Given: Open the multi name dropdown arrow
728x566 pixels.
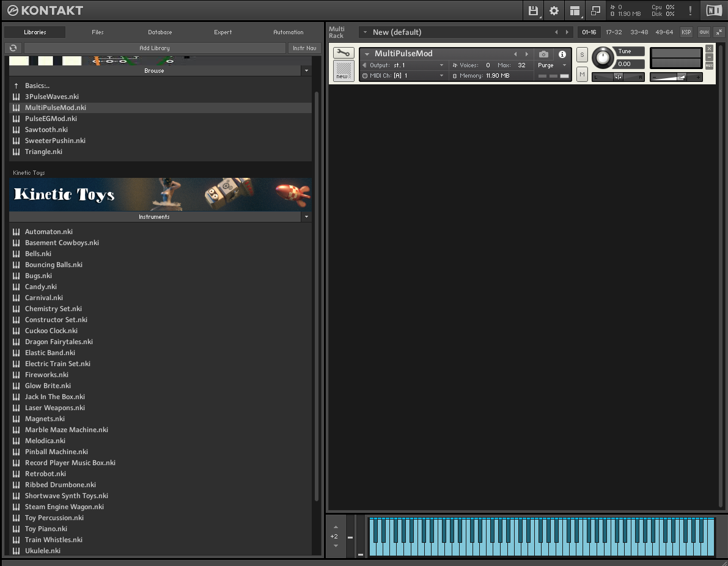Looking at the screenshot, I should pyautogui.click(x=365, y=32).
